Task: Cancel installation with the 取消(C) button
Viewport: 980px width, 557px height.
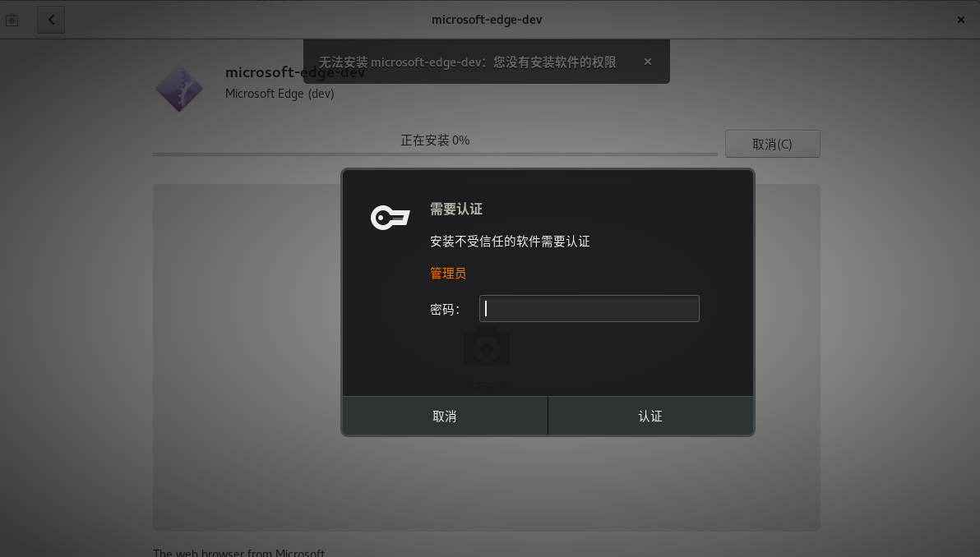Action: (x=772, y=144)
